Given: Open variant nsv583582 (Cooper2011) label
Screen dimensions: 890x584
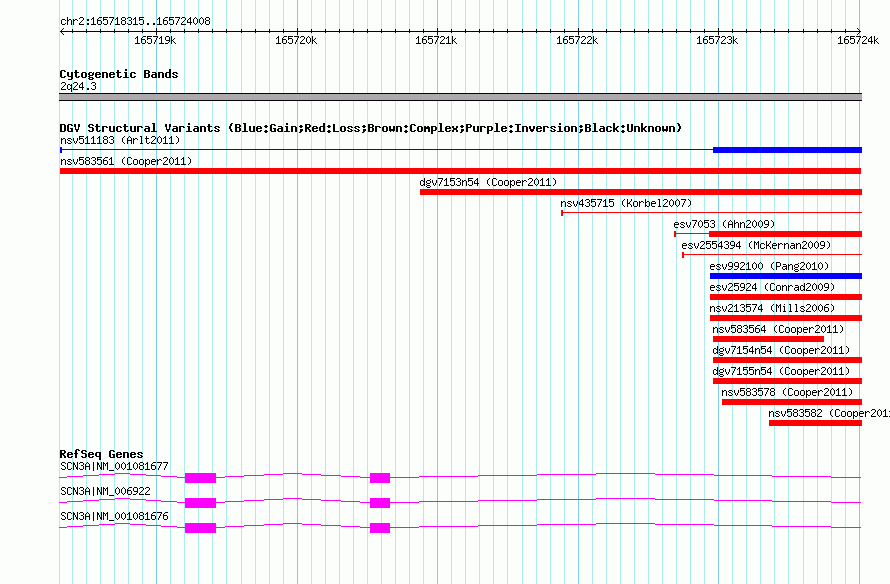Looking at the screenshot, I should [x=829, y=413].
